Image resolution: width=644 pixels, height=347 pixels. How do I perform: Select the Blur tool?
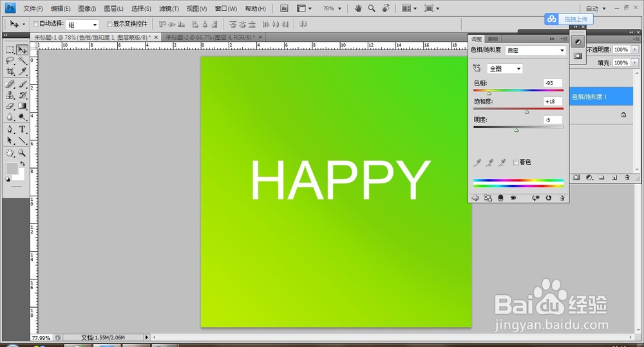(10, 117)
